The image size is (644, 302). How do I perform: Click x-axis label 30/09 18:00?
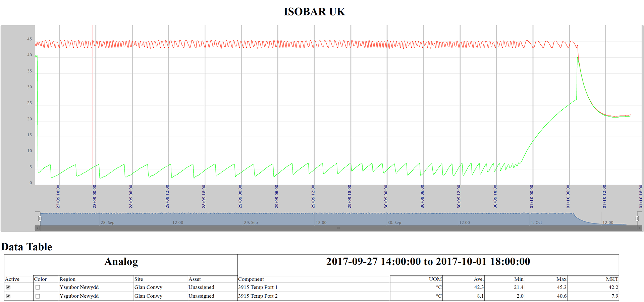495,197
